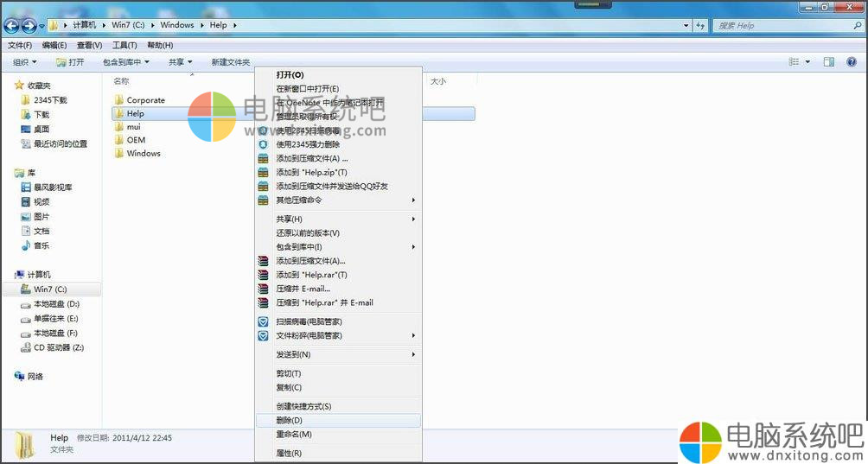Open local disk (D:) in sidebar
Viewport: 868px width, 464px height.
[55, 304]
